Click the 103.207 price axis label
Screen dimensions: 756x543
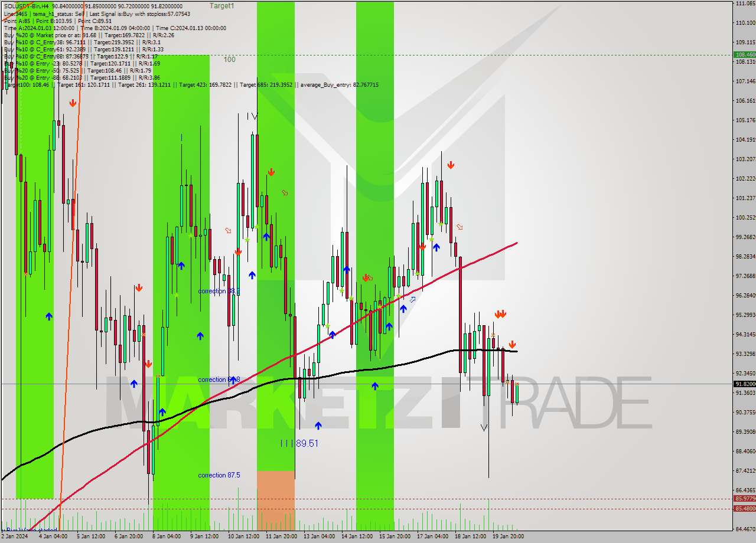tap(746, 159)
